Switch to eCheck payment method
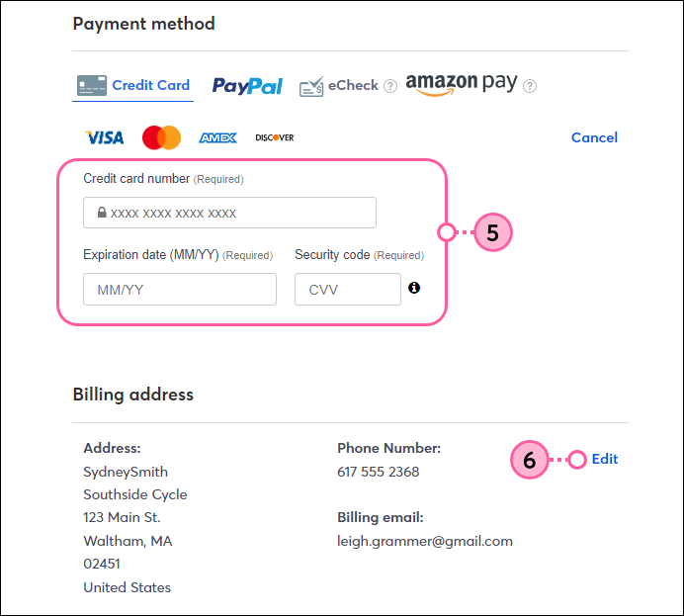The height and width of the screenshot is (616, 684). (339, 86)
